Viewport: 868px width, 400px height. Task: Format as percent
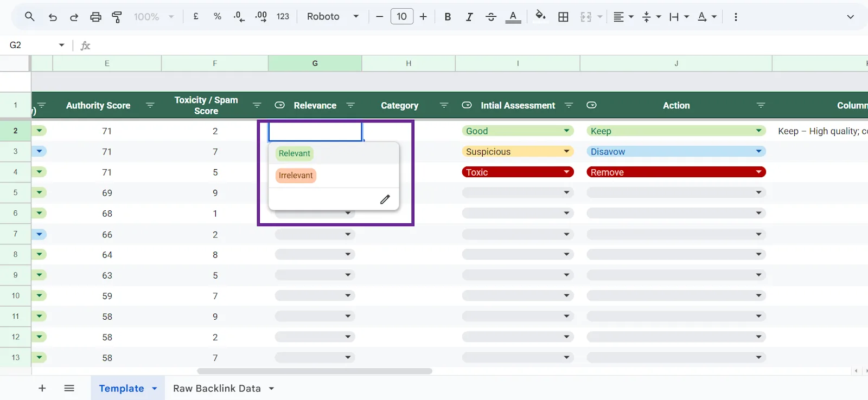pos(218,17)
